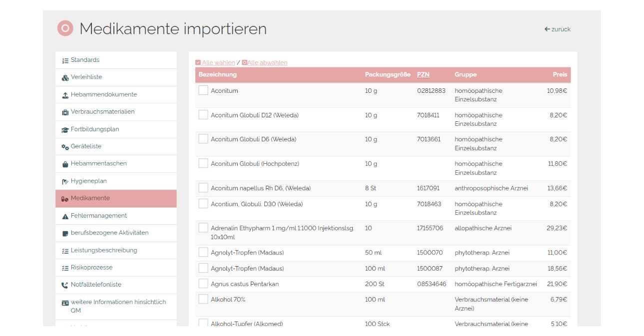Click the Fehlermanagement warning triangle icon
Screen dimensions: 644x336
65,216
